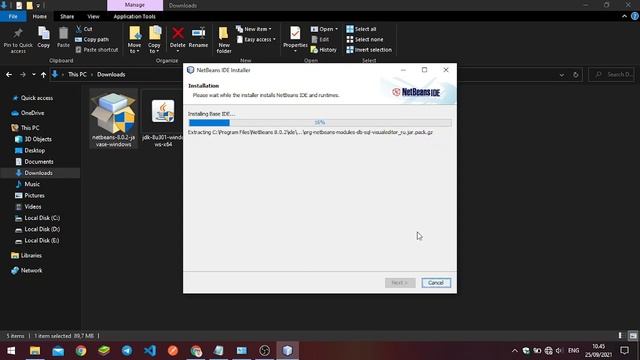
Task: Click Invert selection in ribbon
Action: point(369,50)
